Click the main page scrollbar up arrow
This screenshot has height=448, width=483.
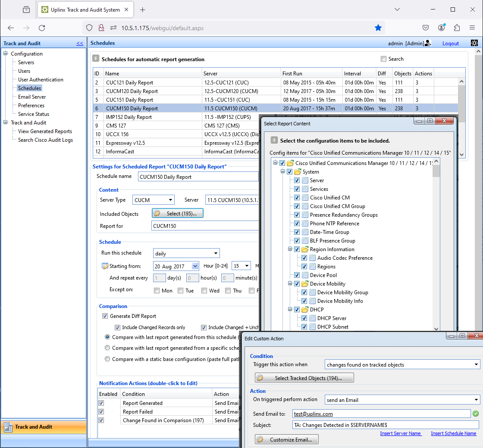[x=478, y=51]
